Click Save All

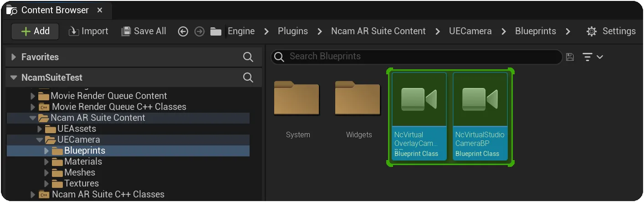coord(143,31)
